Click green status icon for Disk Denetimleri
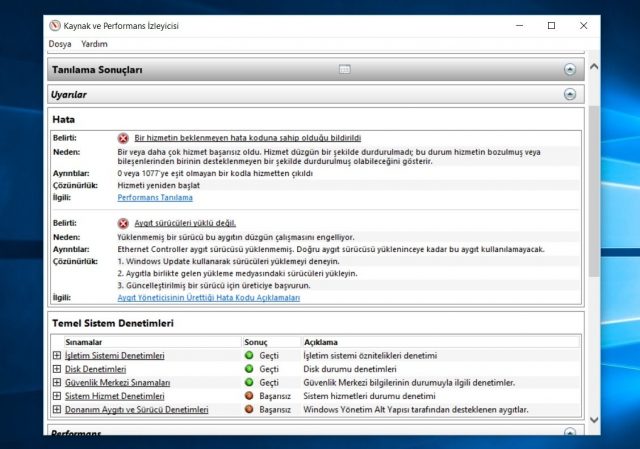640x449 pixels. [249, 369]
